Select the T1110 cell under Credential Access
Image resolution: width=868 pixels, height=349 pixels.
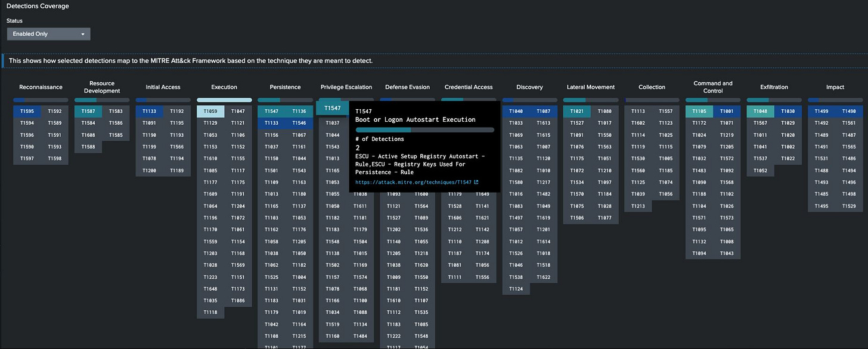point(454,241)
